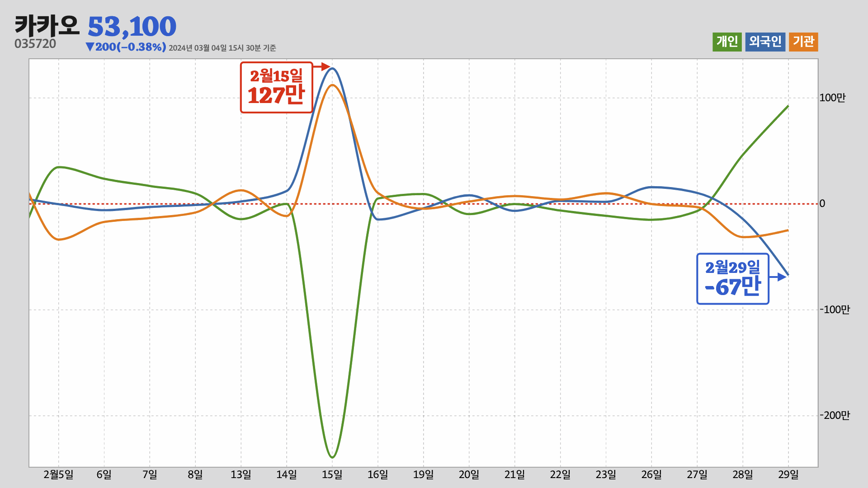The image size is (868, 488).
Task: Click the 2월5일 x-axis label
Action: coord(58,475)
